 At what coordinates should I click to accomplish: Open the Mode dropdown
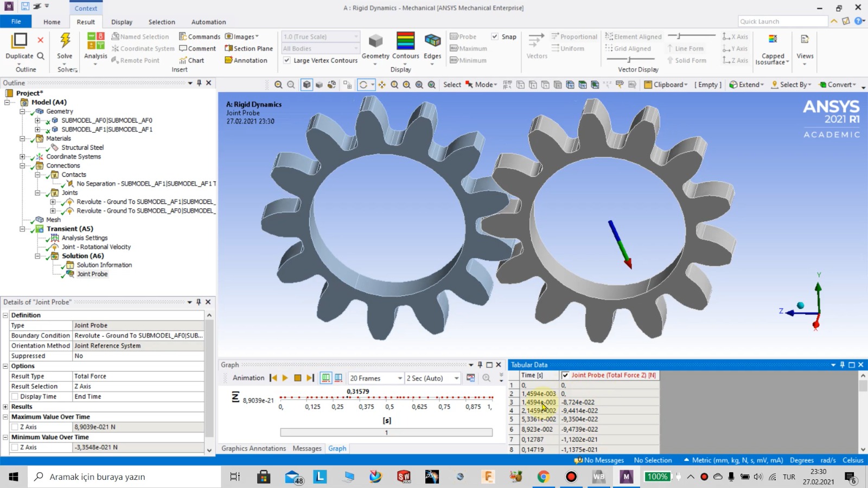click(x=482, y=85)
